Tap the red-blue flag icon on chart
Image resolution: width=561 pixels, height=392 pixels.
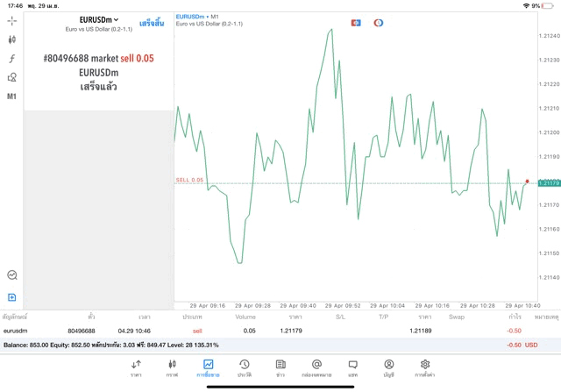pyautogui.click(x=356, y=23)
